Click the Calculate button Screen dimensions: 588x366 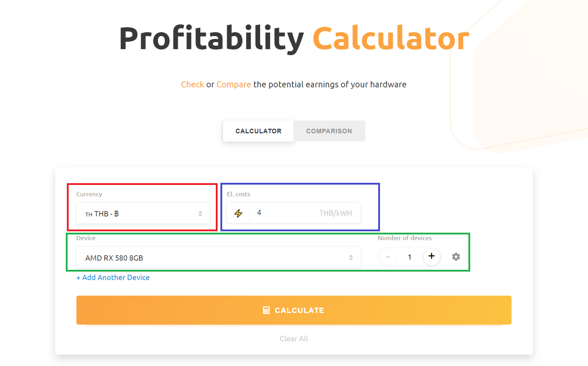tap(294, 310)
